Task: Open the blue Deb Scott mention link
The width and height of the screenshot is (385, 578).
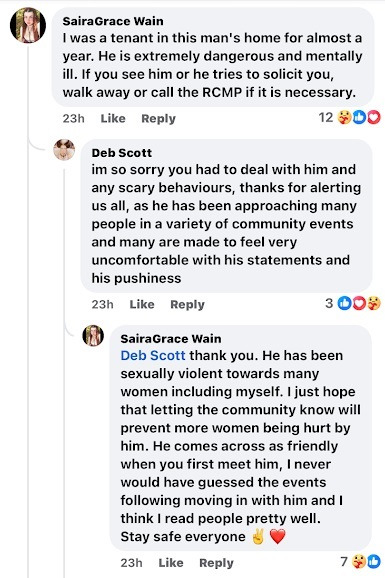Action: tap(153, 355)
